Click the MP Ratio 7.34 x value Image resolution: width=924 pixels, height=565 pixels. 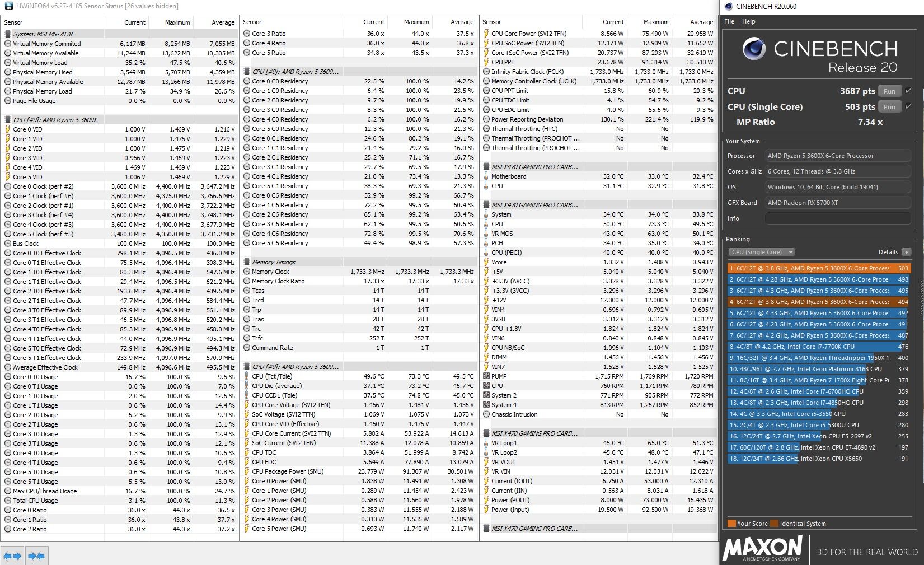coord(870,122)
